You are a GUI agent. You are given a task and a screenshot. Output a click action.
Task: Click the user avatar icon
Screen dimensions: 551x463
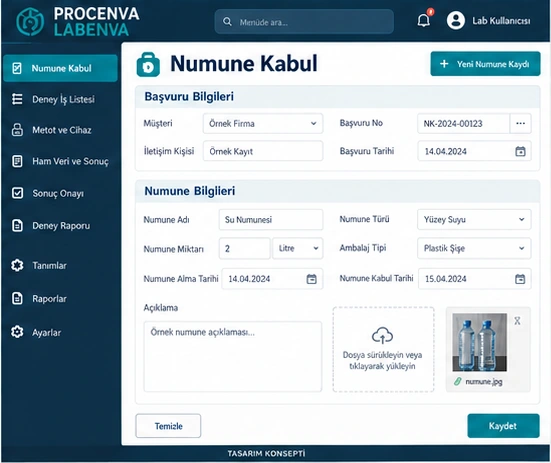456,20
